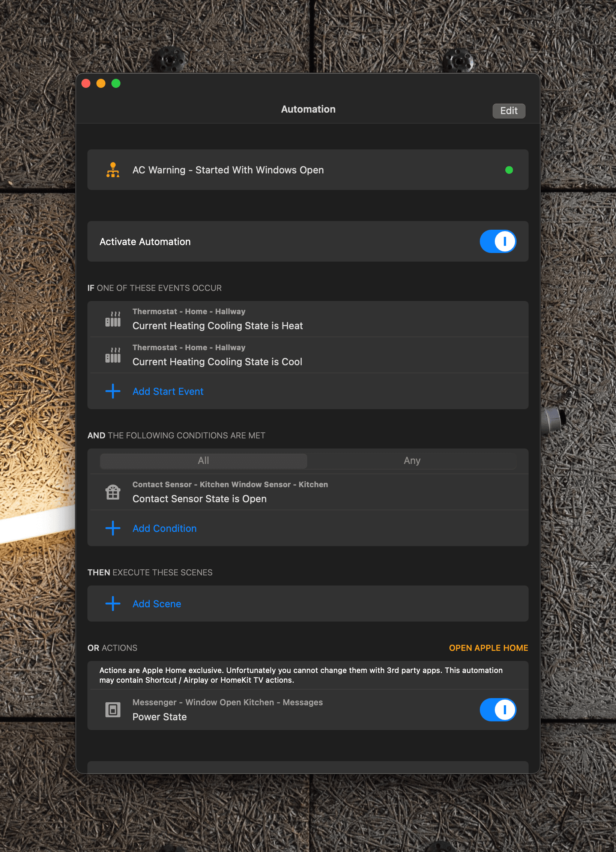This screenshot has width=616, height=852.
Task: Click the Messenger switch icon
Action: click(113, 710)
